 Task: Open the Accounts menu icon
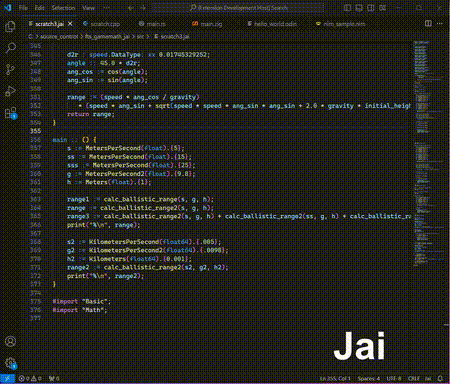coord(10,341)
